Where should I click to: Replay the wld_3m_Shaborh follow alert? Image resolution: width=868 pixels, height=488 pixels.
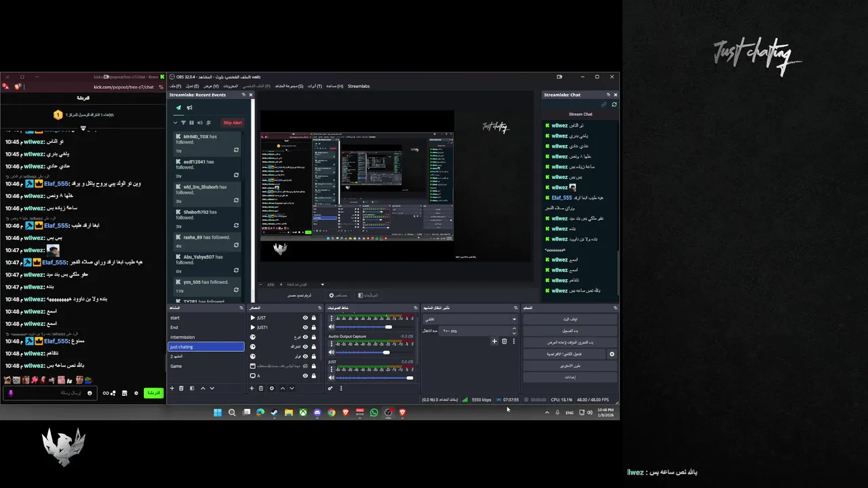pos(236,200)
